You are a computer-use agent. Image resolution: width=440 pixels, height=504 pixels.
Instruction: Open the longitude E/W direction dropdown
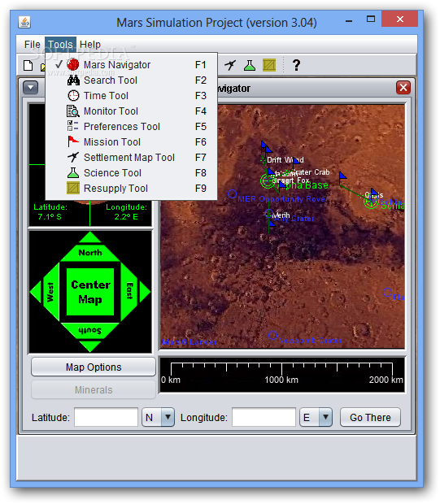click(x=316, y=417)
